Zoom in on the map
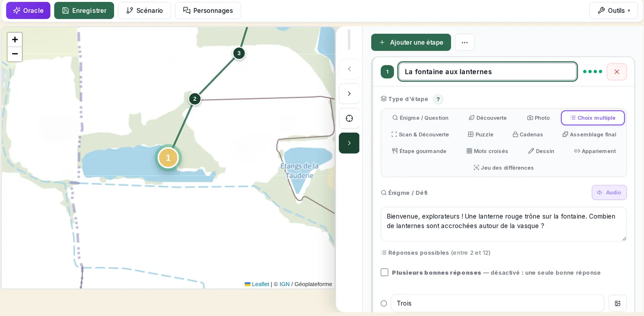Screen dimensions: 644x316 (15, 40)
